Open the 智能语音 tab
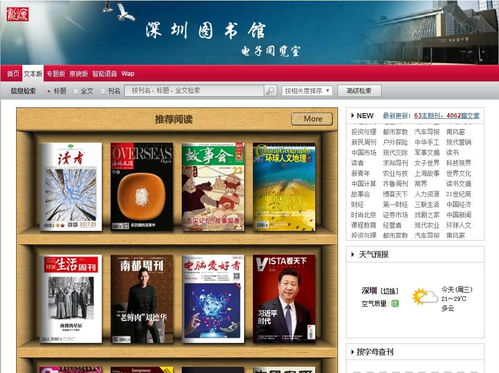The image size is (499, 373). point(104,74)
